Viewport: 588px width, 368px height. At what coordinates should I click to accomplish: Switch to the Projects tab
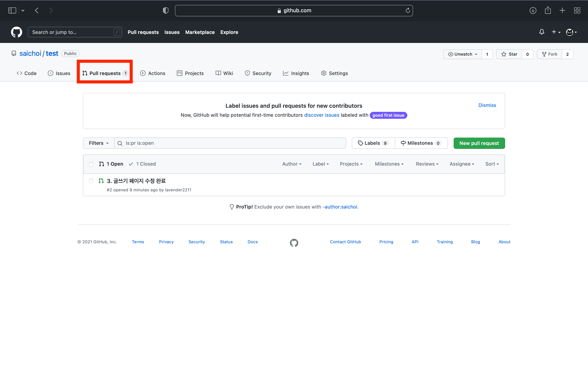pos(190,73)
